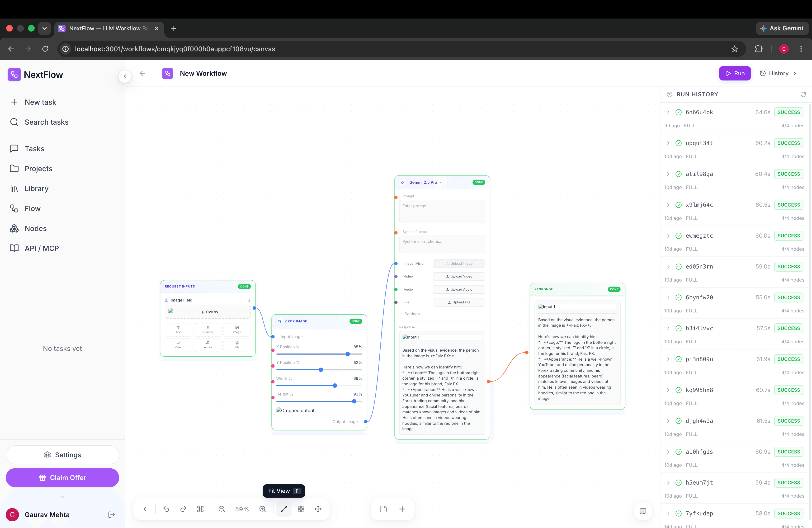The height and width of the screenshot is (528, 812).
Task: Click the Width % slider handle
Action: pos(335,385)
